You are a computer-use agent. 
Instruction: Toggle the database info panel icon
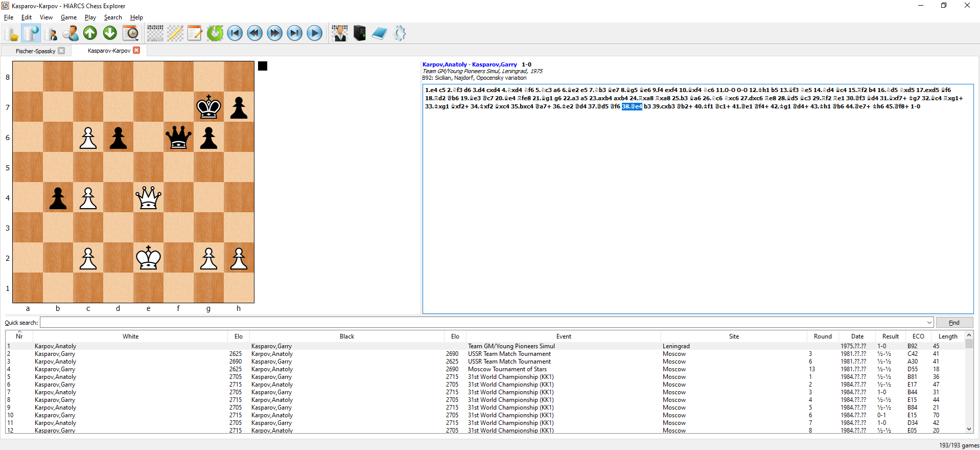[31, 34]
